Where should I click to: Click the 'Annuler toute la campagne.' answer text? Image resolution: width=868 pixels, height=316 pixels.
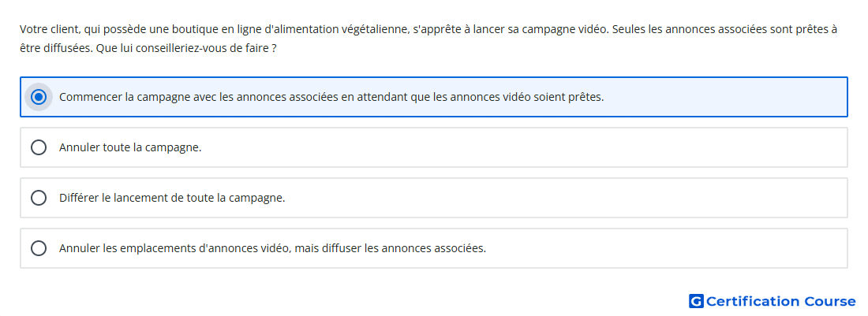(130, 147)
